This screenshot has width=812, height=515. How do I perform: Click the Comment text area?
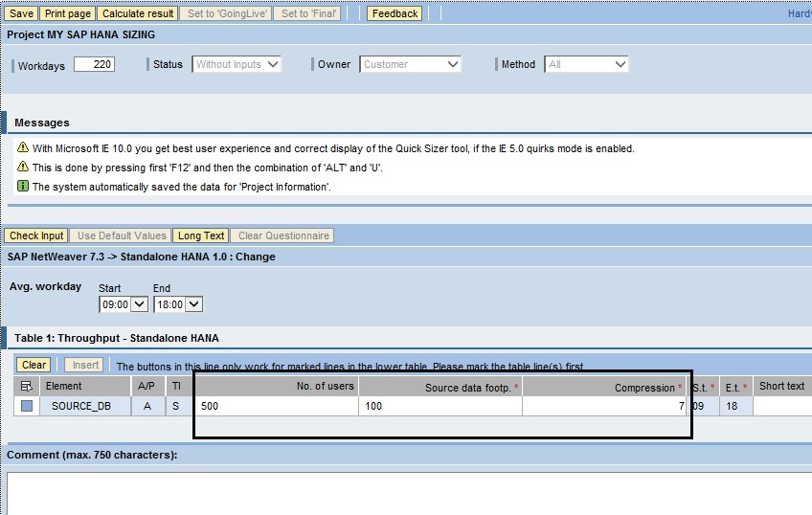click(x=409, y=493)
